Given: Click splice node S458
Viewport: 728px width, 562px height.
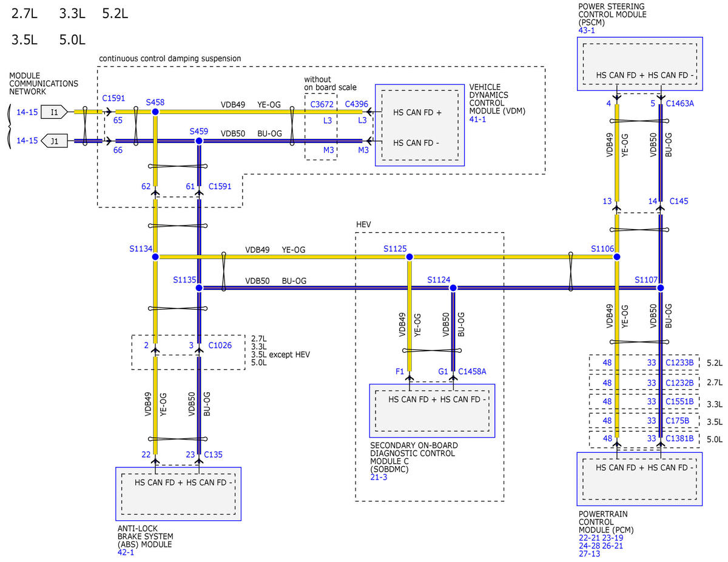Looking at the screenshot, I should (x=155, y=112).
